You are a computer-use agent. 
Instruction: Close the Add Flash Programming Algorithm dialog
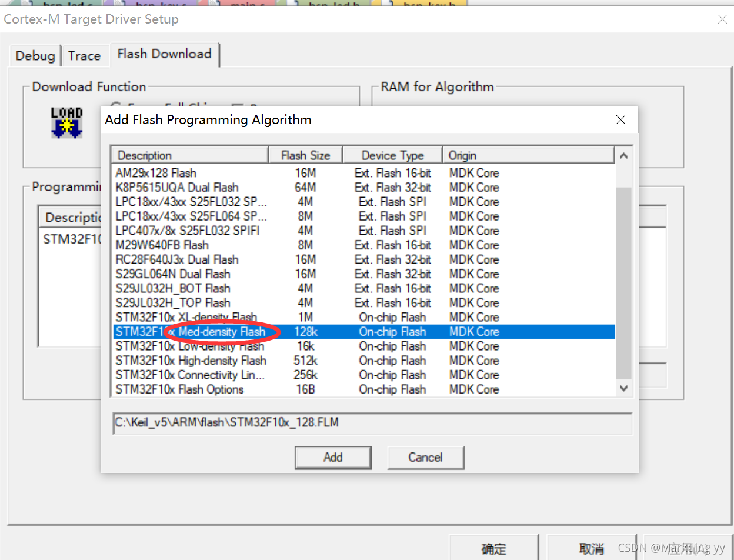(620, 120)
